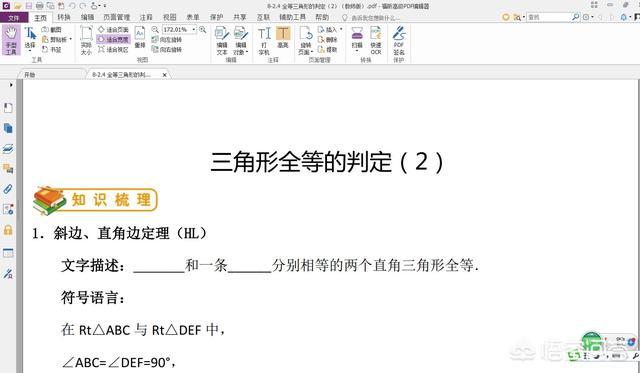The width and height of the screenshot is (640, 373).
Task: Open the comments panel in left sidebar
Action: [8, 169]
